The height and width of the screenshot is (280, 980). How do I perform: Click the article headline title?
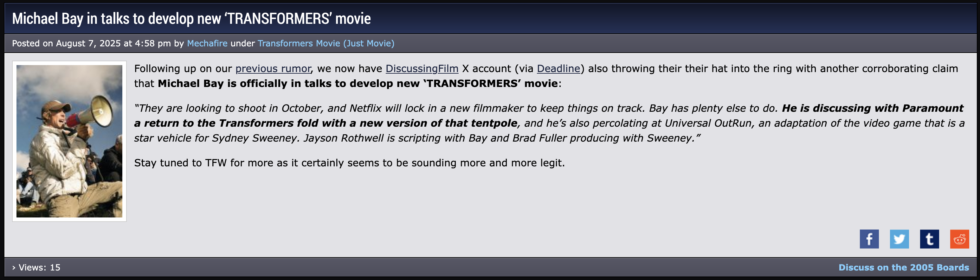[191, 18]
